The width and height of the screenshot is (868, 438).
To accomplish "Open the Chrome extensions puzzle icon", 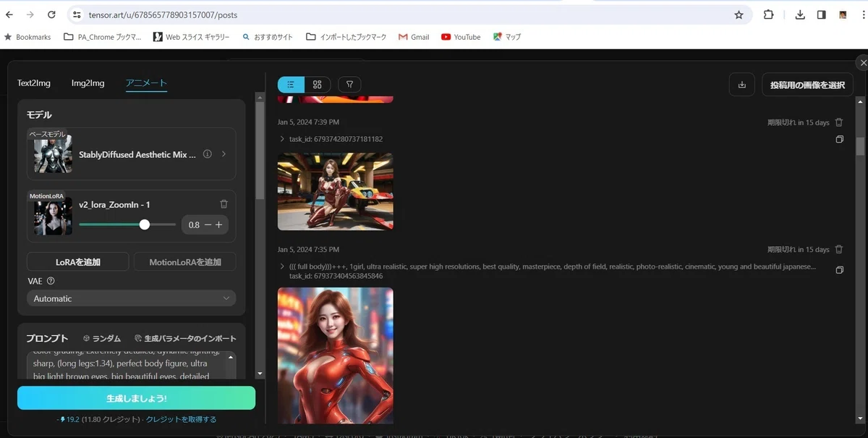I will pos(768,14).
